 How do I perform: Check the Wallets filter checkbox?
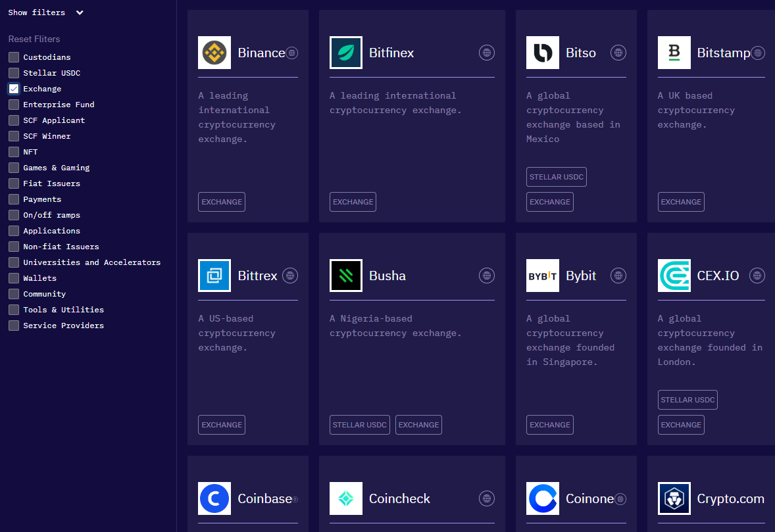tap(14, 278)
